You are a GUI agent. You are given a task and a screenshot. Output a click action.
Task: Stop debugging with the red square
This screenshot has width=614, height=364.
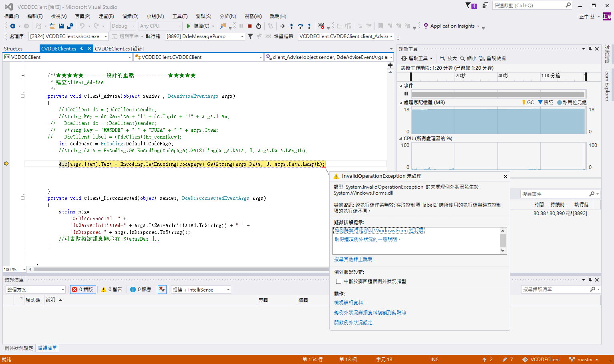pos(250,26)
